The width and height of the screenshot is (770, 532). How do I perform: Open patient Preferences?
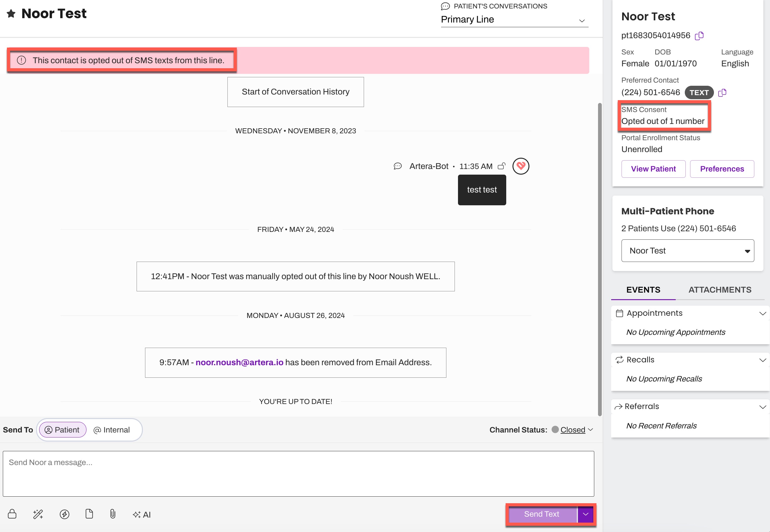(722, 169)
